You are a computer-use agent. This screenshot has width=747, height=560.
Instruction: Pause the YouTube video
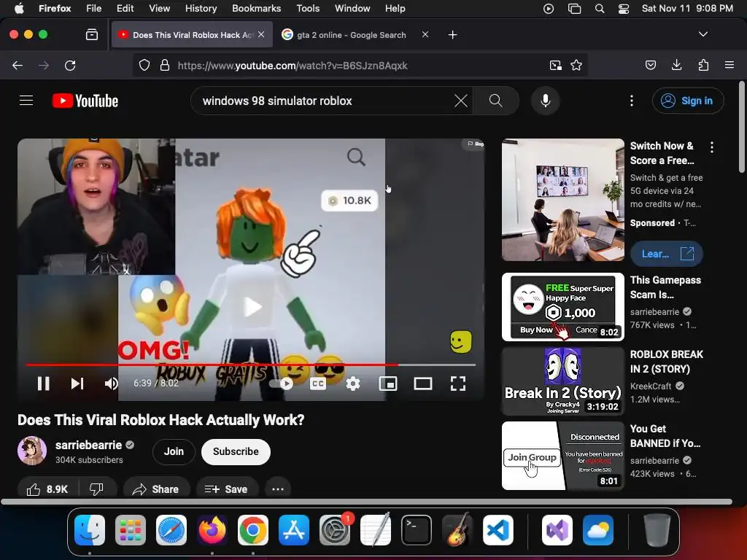(43, 384)
